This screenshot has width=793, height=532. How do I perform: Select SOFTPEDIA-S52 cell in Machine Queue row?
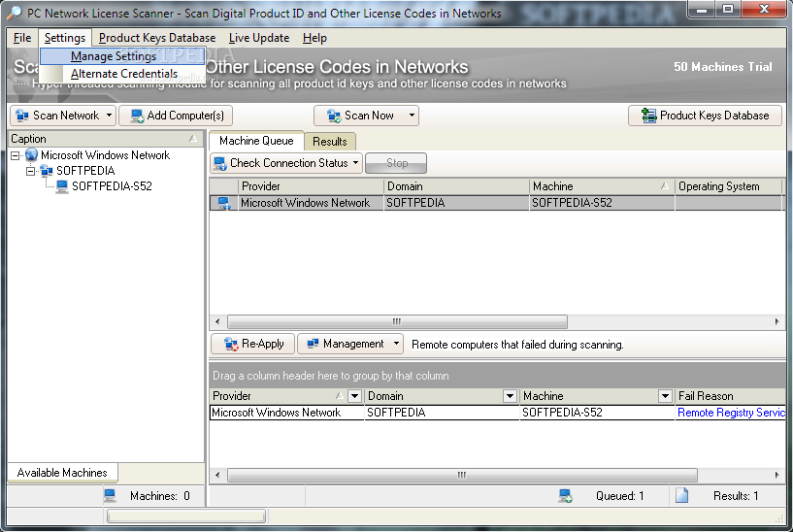click(602, 203)
